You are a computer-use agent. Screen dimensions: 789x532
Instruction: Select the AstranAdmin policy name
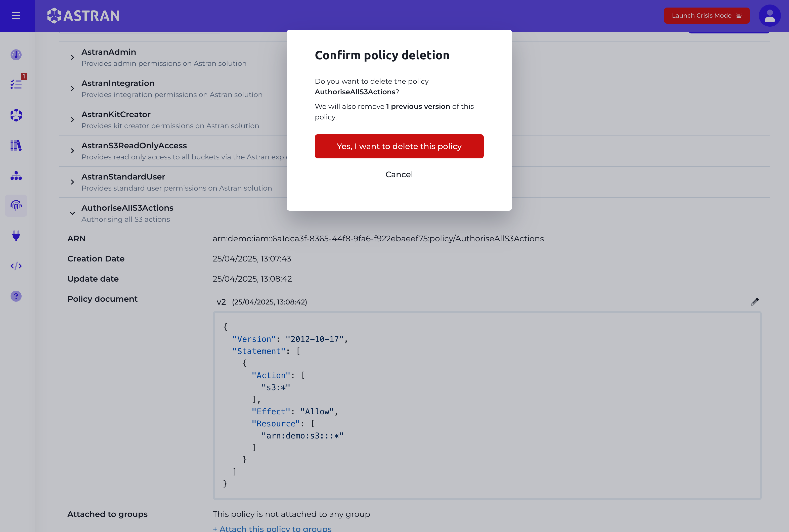click(109, 52)
